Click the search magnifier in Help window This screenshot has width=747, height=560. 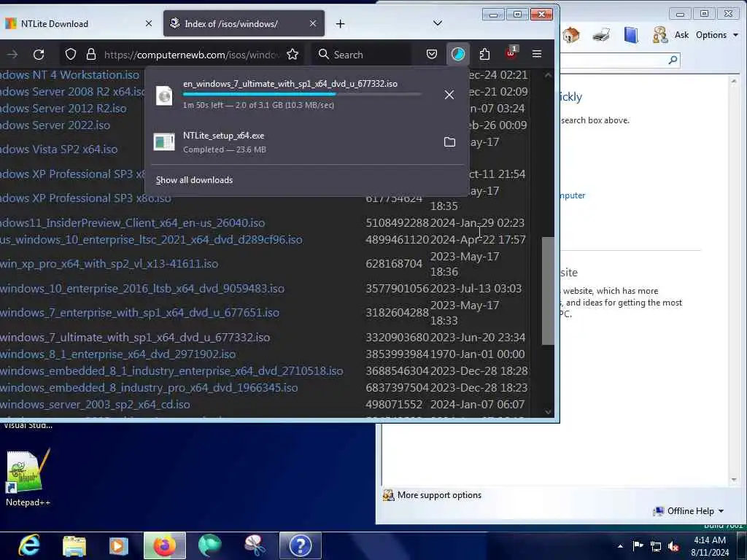pos(673,60)
